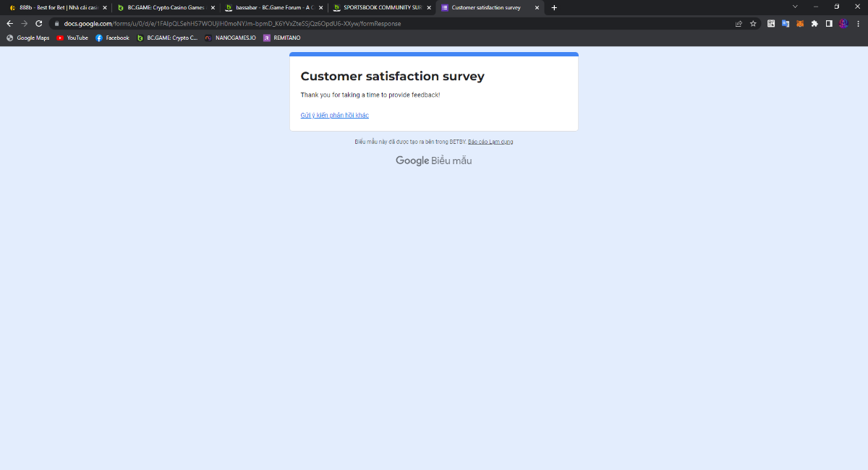868x470 pixels.
Task: Open the Extensions puzzle piece menu
Action: pos(814,23)
